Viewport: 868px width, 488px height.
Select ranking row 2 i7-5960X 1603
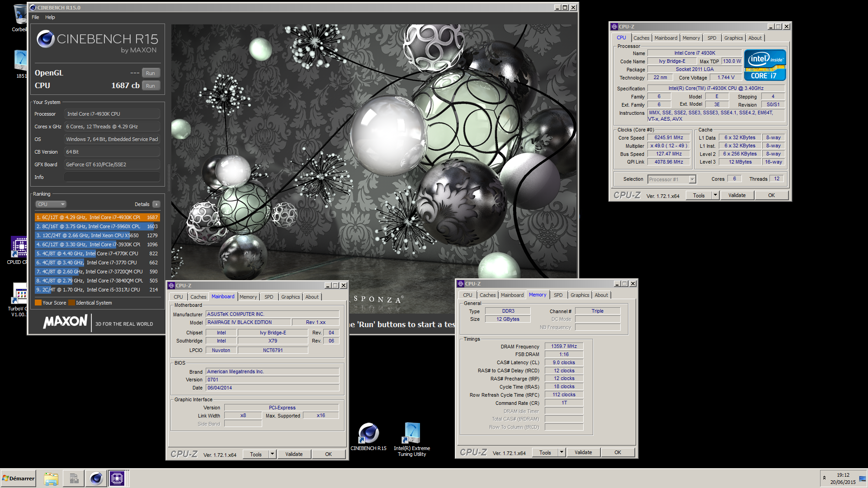pos(97,226)
